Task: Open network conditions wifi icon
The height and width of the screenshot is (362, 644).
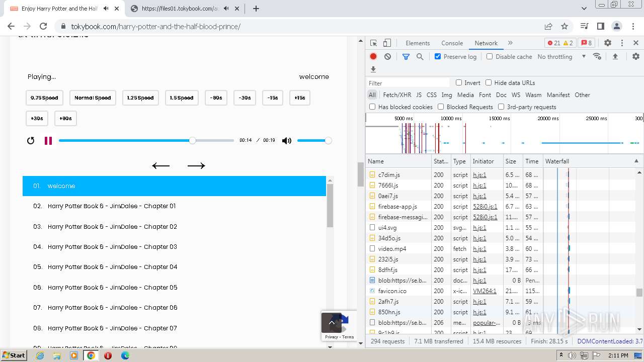Action: 597,56
